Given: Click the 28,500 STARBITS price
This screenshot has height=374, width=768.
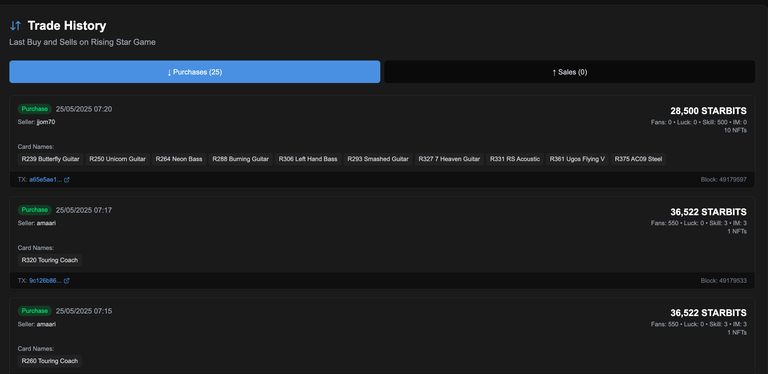Looking at the screenshot, I should [x=708, y=111].
